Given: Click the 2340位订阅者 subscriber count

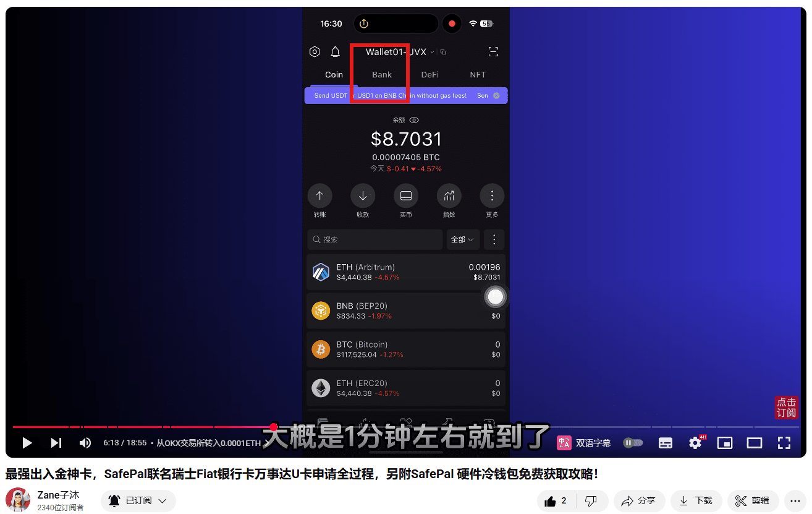Looking at the screenshot, I should (x=60, y=507).
